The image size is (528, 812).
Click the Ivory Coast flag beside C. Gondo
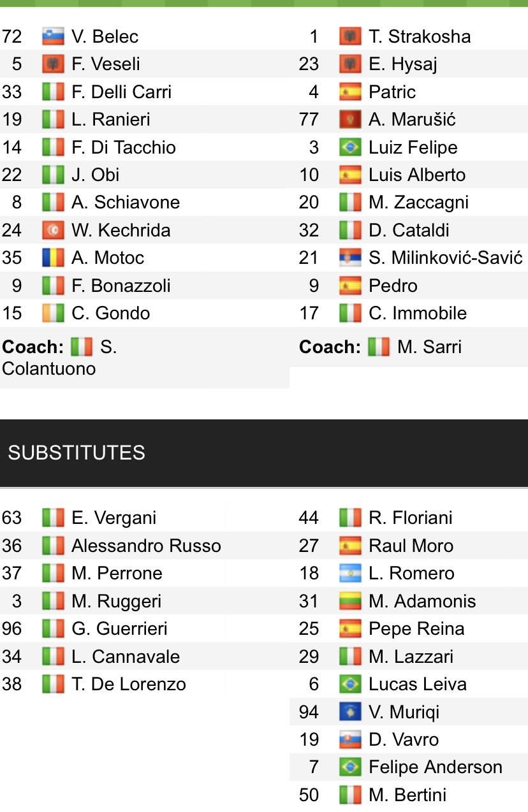coord(53,313)
